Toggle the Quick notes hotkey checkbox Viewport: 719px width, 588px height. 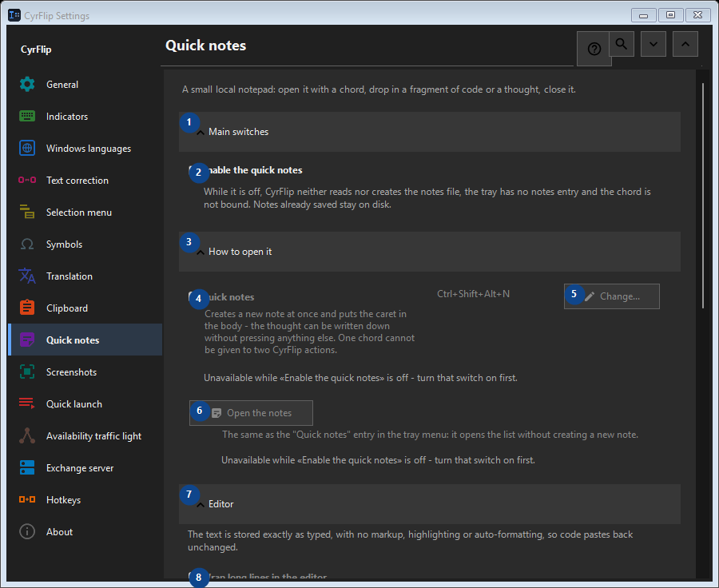(x=194, y=297)
